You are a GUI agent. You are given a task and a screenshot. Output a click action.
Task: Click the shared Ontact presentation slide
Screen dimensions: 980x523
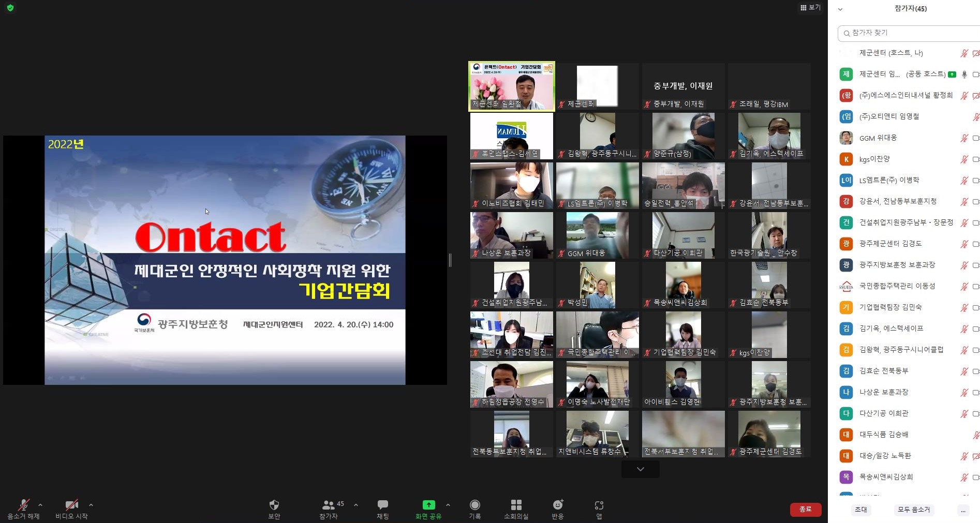click(225, 260)
